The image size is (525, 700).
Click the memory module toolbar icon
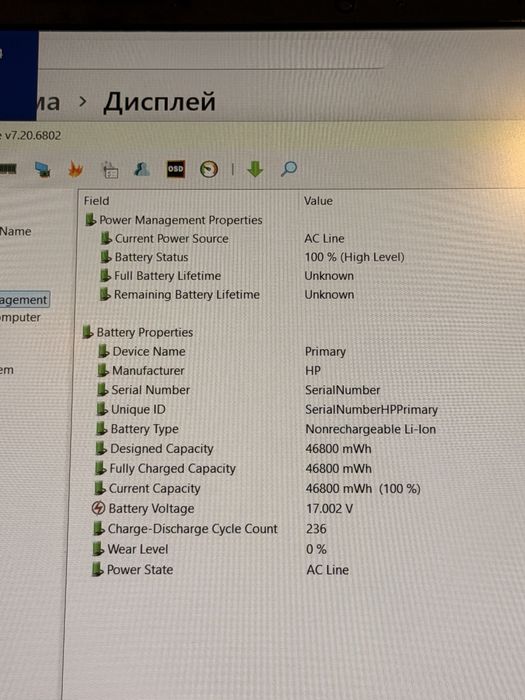point(8,169)
